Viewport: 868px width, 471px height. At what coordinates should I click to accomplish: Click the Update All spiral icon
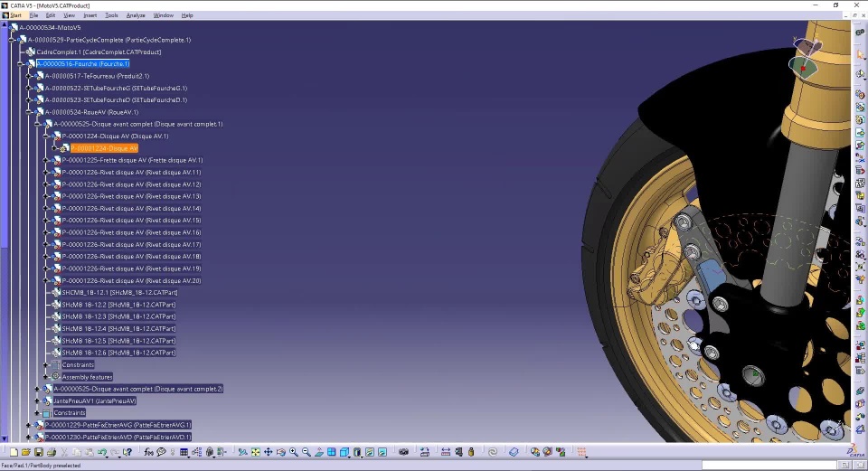coord(493,452)
